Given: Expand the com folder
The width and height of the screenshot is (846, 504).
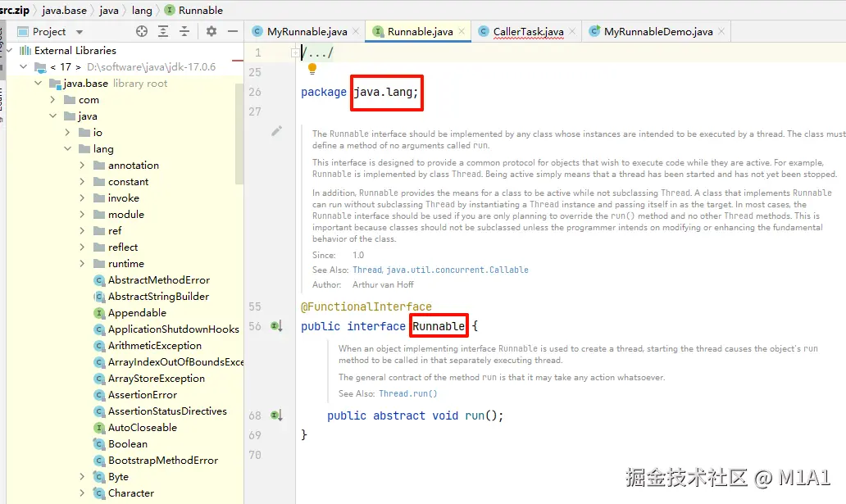Looking at the screenshot, I should click(x=52, y=100).
